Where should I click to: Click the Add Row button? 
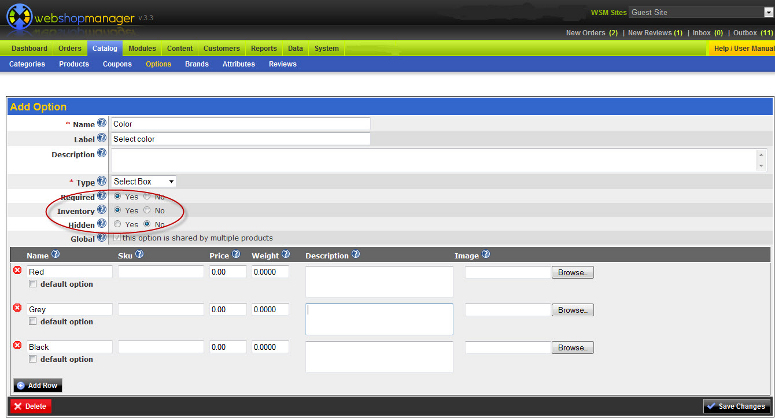pos(38,385)
